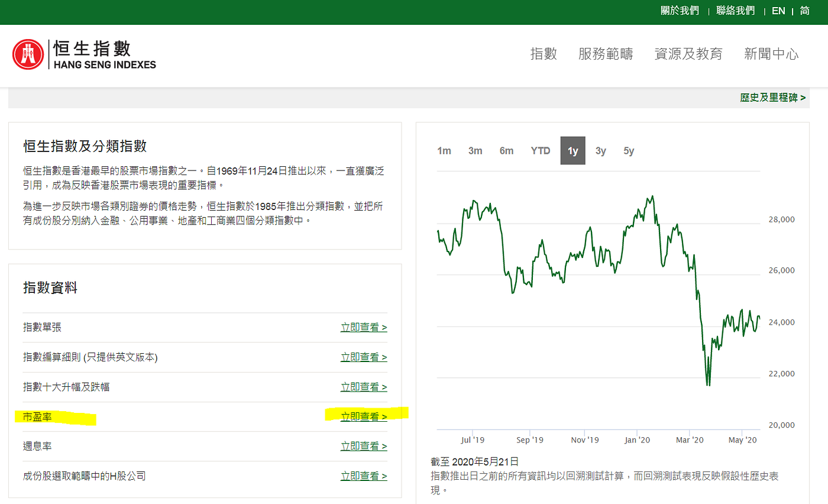Click the Jan '20 axis label
The width and height of the screenshot is (828, 504).
tap(637, 440)
